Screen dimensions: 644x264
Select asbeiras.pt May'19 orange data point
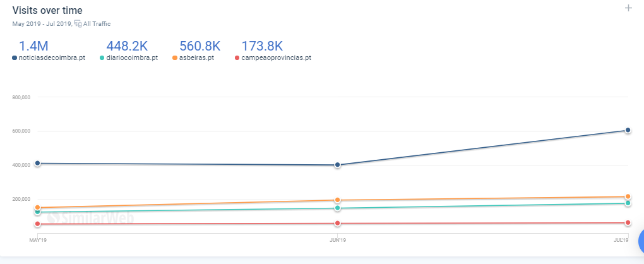coord(38,207)
